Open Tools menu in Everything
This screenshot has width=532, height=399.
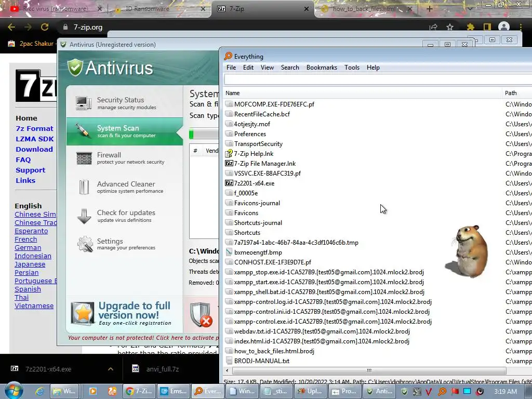(x=352, y=68)
